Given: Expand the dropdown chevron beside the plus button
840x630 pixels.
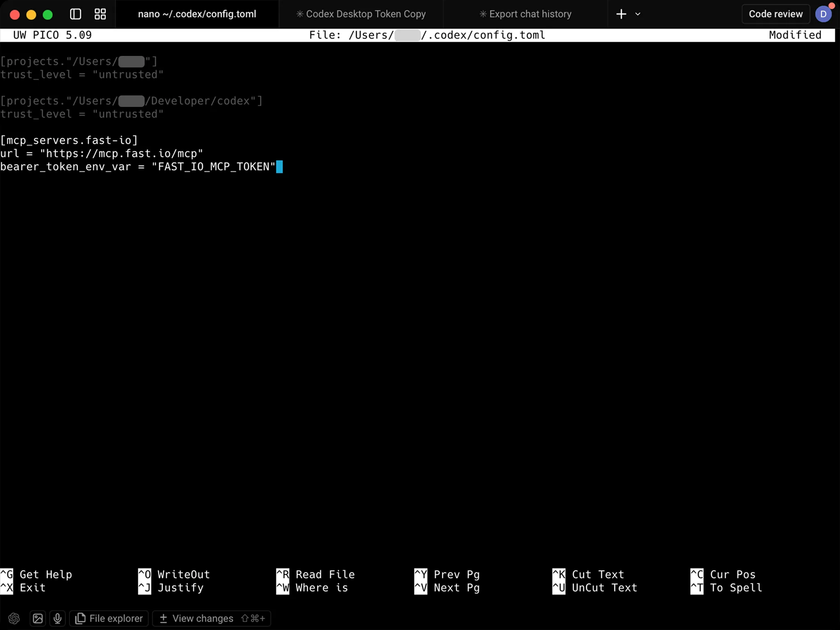Looking at the screenshot, I should (x=637, y=14).
